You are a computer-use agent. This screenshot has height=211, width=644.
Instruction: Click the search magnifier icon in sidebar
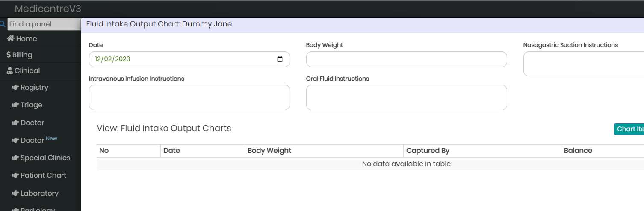click(x=3, y=24)
